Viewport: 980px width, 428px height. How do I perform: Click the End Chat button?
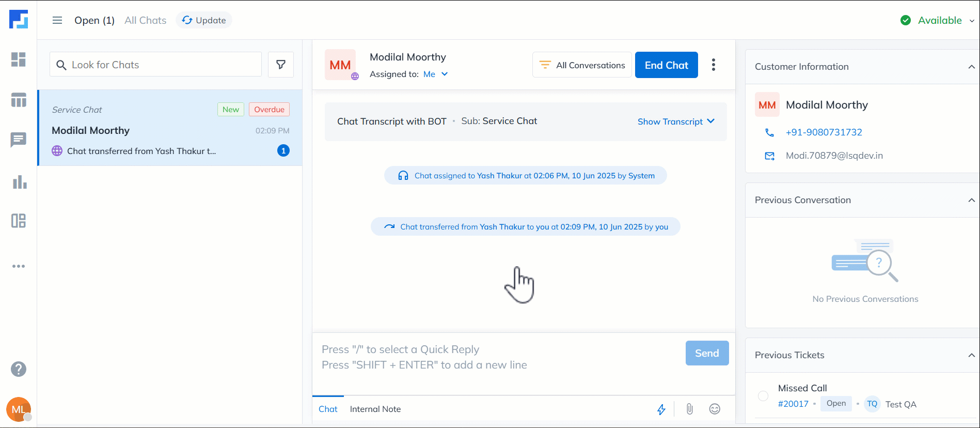click(666, 65)
